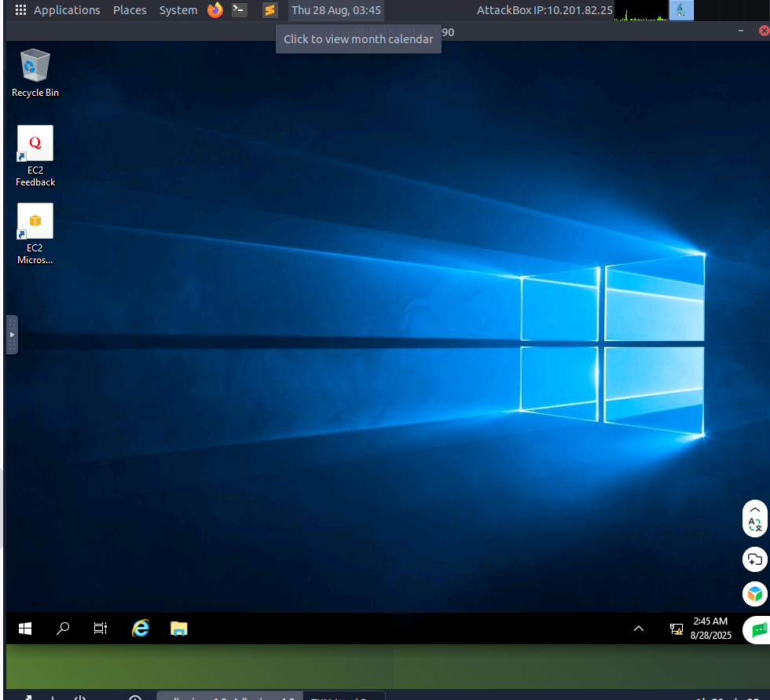Screen dimensions: 770x700
Task: Select the EC2 Microsoft shortcut icon
Action: [35, 234]
